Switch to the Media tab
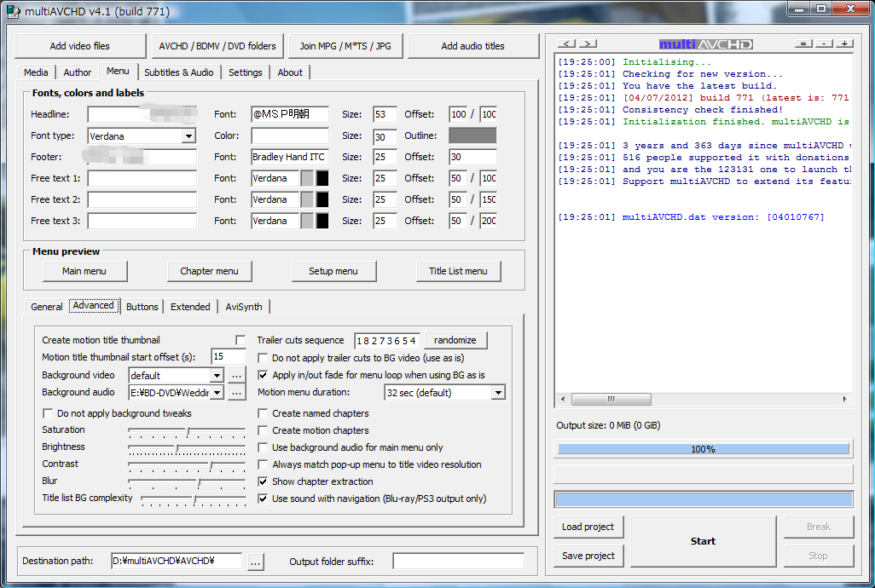Screen dimensions: 875x588 pos(36,72)
